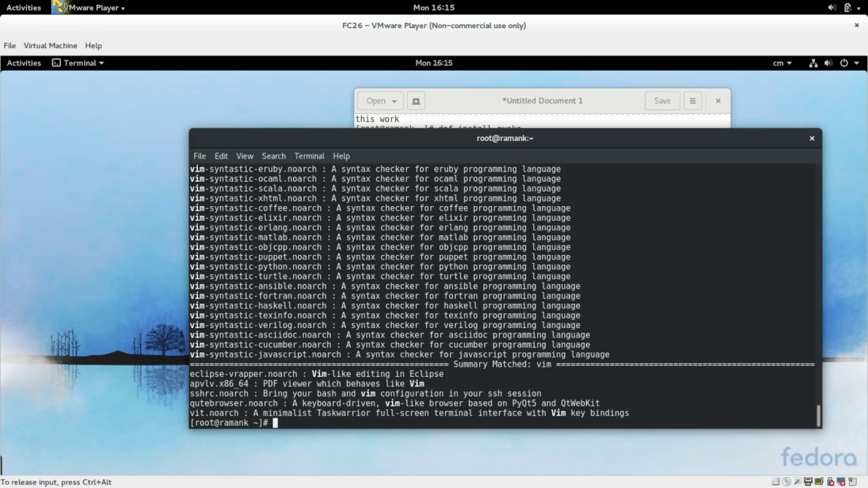Open the terminal View menu
868x488 pixels.
click(x=245, y=155)
